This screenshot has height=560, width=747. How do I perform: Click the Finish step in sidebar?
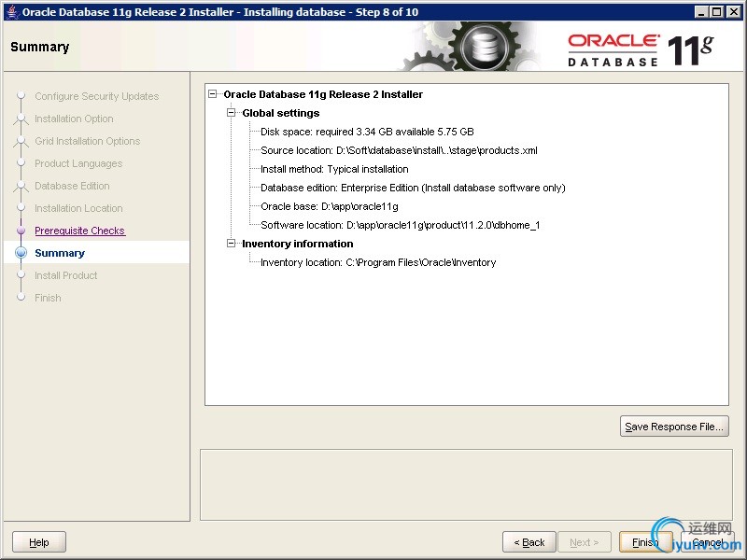click(x=48, y=298)
